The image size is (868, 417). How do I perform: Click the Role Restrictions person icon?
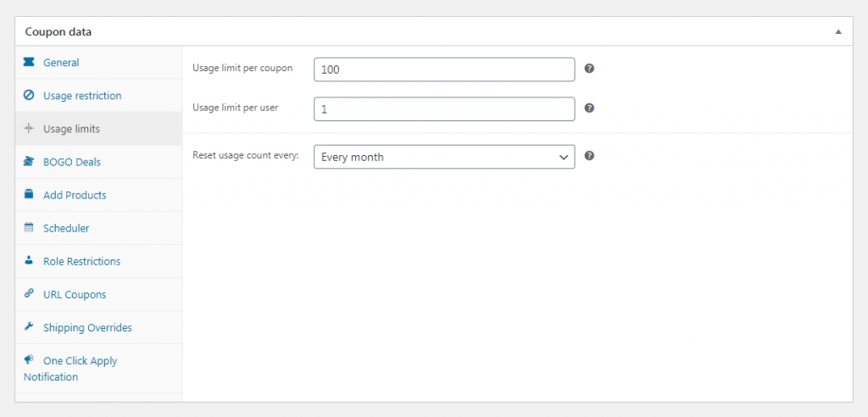tap(28, 260)
